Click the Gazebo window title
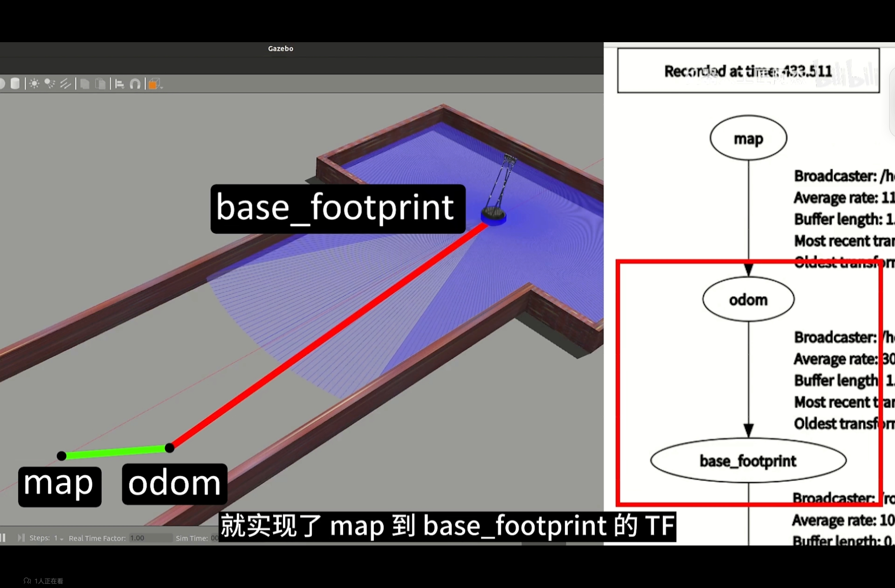 pos(281,49)
